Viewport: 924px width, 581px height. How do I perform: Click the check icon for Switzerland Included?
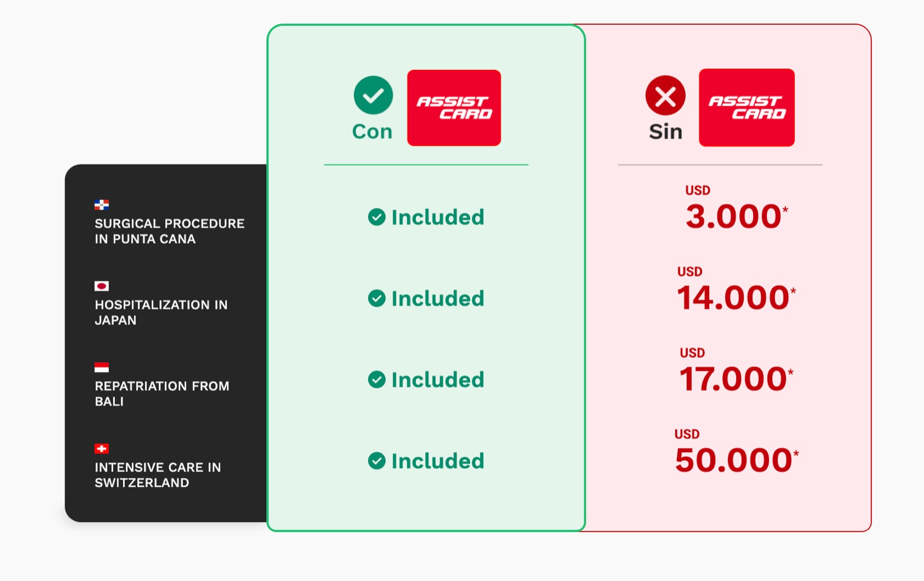(377, 461)
